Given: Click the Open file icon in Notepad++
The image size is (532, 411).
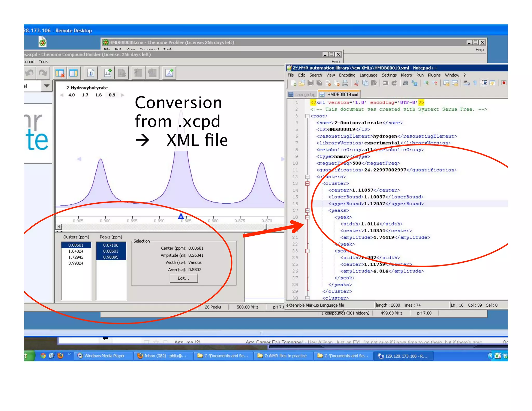Looking at the screenshot, I should (302, 83).
